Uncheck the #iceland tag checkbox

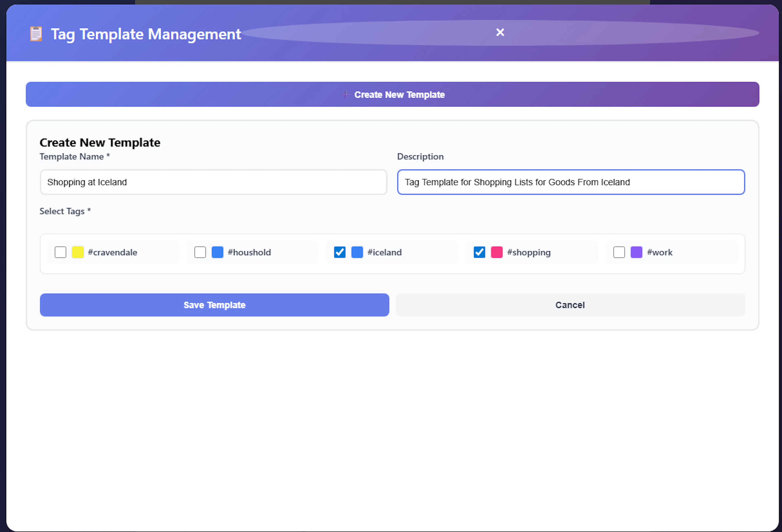pos(340,252)
